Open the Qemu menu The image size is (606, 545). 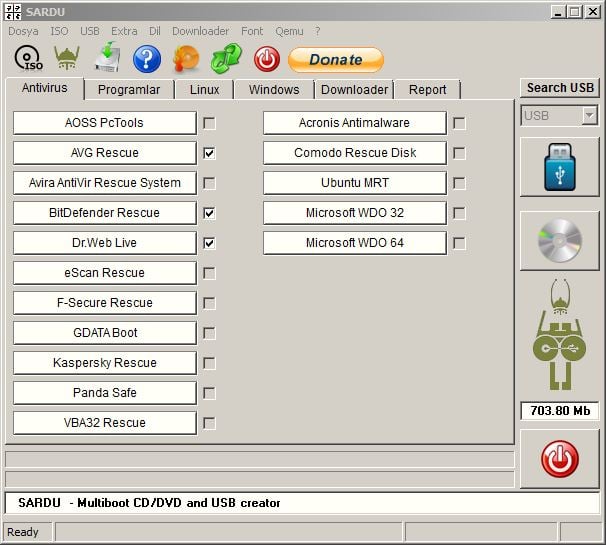coord(289,31)
